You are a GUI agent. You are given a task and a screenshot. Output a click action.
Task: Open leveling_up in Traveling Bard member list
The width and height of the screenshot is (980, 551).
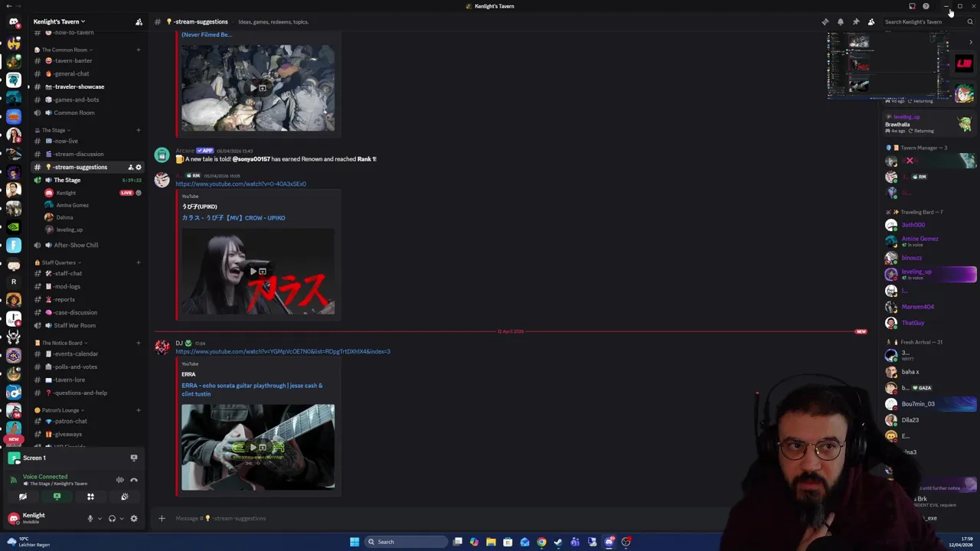(930, 274)
